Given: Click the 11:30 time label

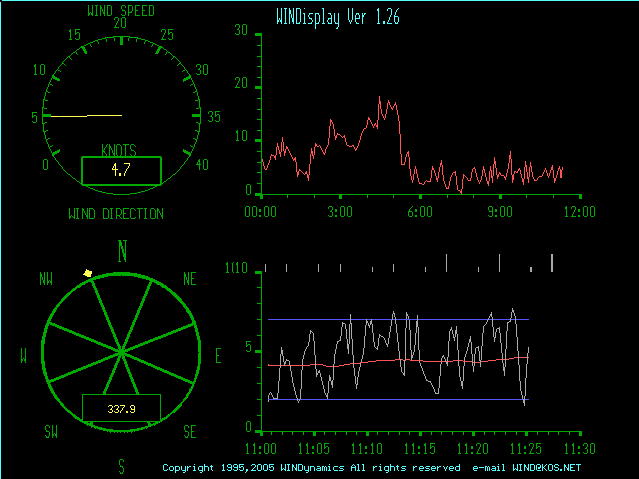Looking at the screenshot, I should click(x=580, y=449).
